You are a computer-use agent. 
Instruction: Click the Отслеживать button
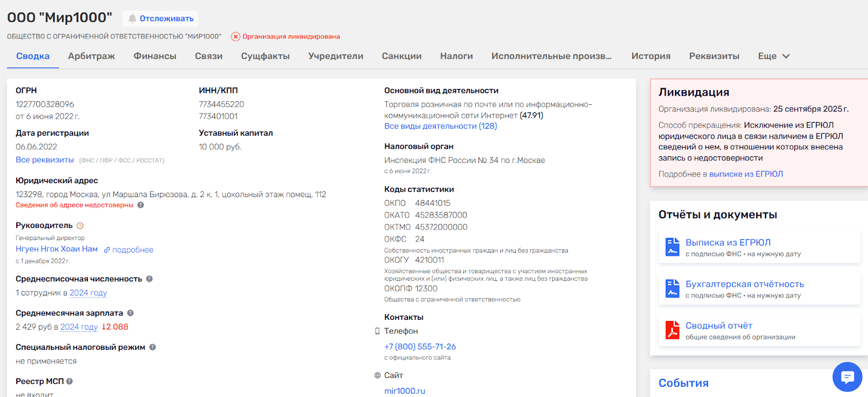click(x=160, y=18)
